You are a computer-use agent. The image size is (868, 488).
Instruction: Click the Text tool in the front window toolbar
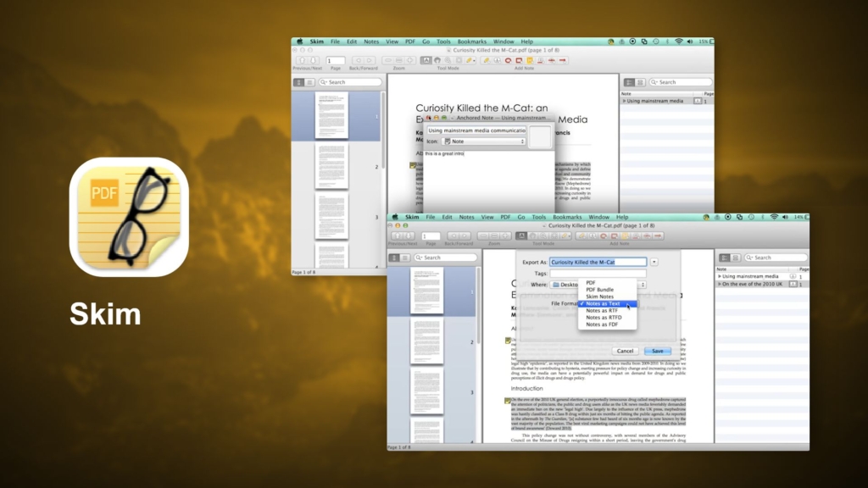pyautogui.click(x=521, y=236)
